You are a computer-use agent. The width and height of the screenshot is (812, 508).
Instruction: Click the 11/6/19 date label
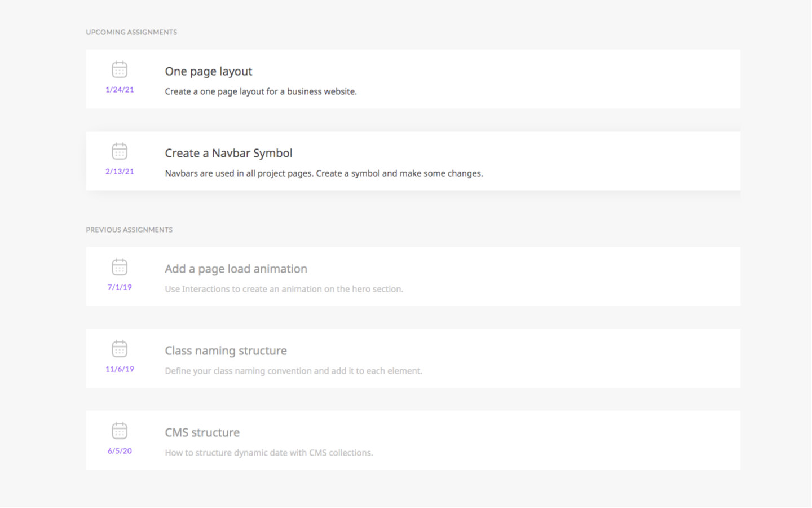point(119,369)
